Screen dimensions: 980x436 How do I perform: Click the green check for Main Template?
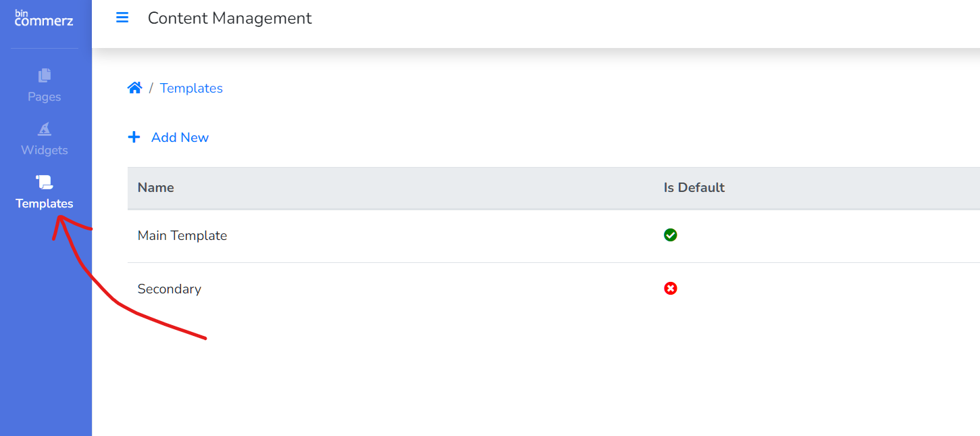coord(670,235)
